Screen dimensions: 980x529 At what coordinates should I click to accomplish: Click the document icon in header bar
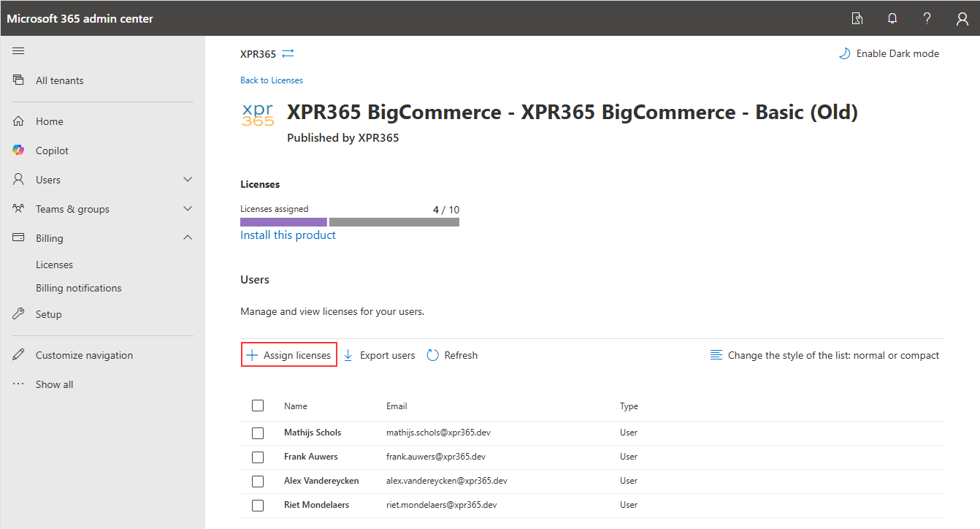pos(857,19)
